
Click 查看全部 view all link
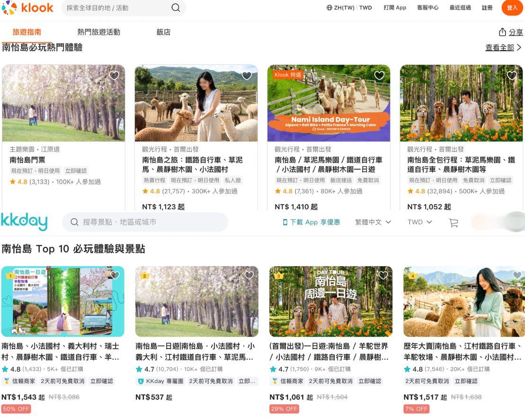click(x=503, y=47)
